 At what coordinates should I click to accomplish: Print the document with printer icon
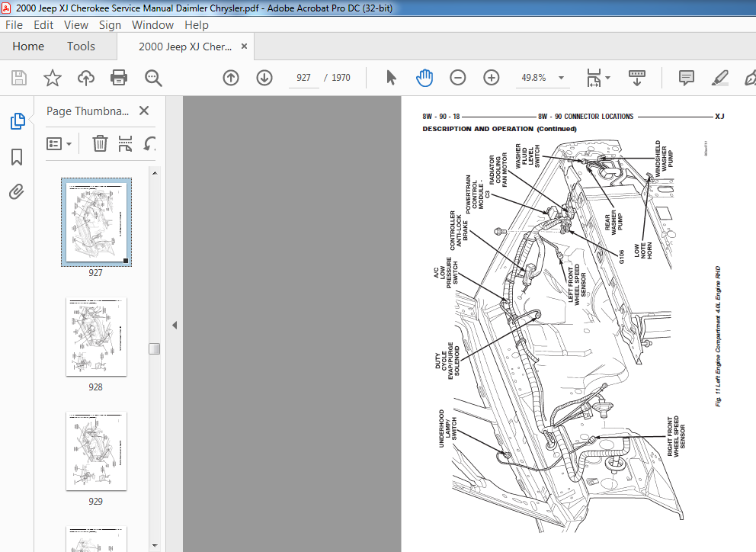(119, 78)
